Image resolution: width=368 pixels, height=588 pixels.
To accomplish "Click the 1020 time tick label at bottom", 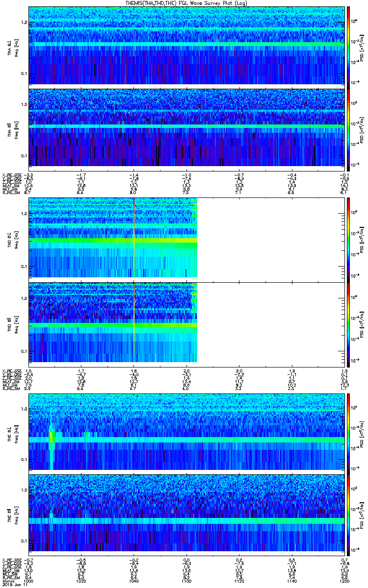I will (81, 582).
